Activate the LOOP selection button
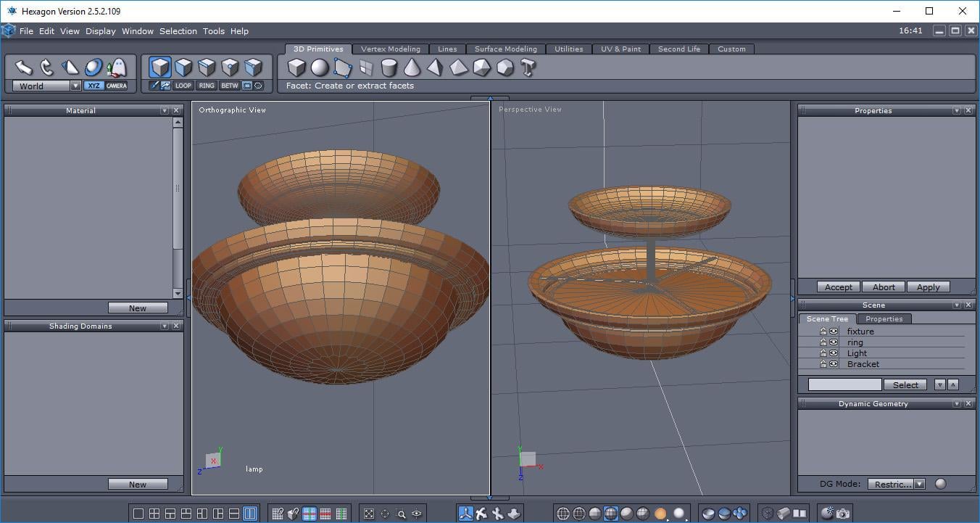Viewport: 980px width, 523px height. pyautogui.click(x=183, y=86)
